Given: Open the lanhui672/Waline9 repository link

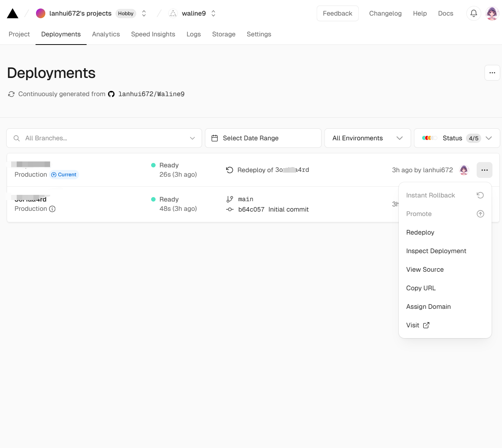Looking at the screenshot, I should (151, 94).
